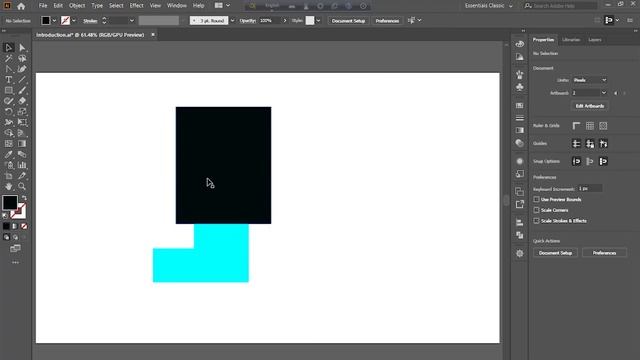
Task: Open stroke color dropdown in control bar
Action: [x=73, y=21]
